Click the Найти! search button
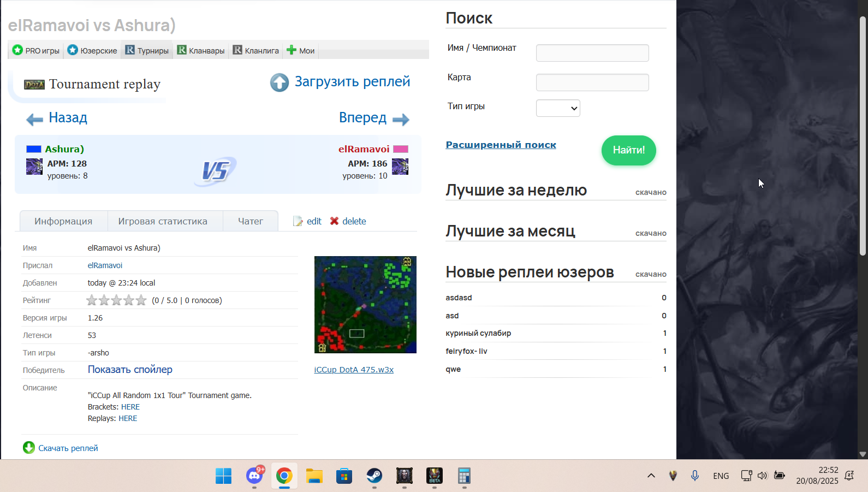 coord(628,150)
